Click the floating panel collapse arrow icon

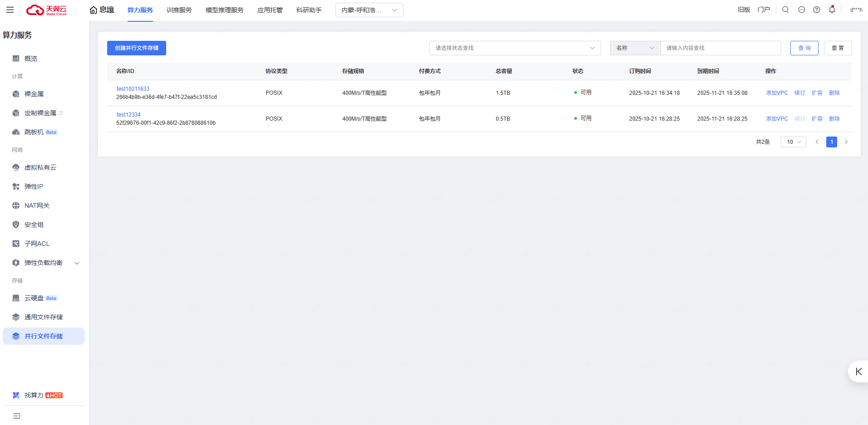pyautogui.click(x=858, y=371)
